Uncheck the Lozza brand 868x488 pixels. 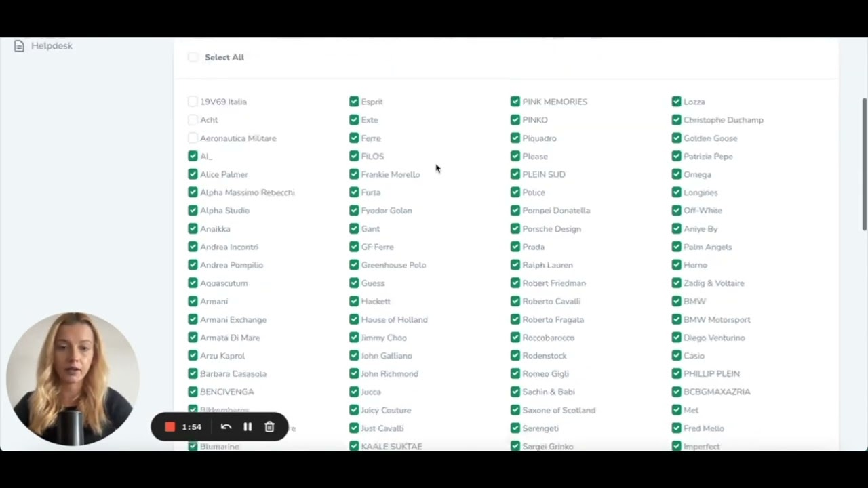tap(676, 102)
